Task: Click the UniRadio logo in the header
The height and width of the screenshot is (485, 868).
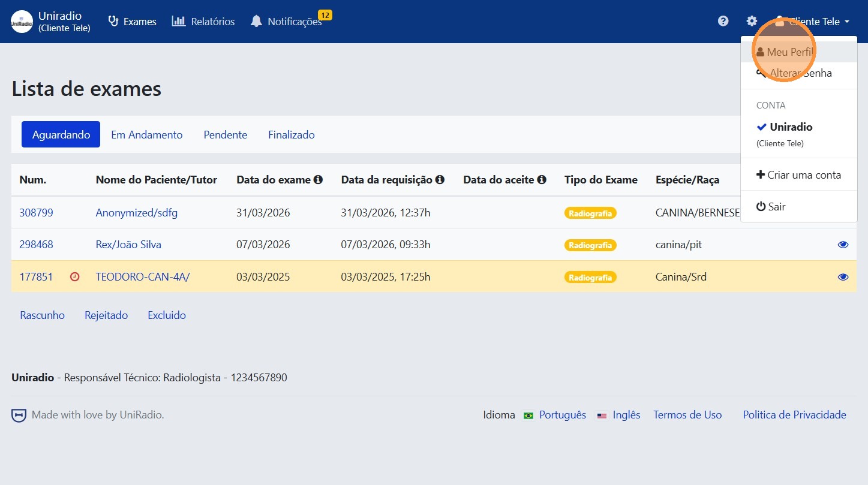Action: [x=22, y=22]
